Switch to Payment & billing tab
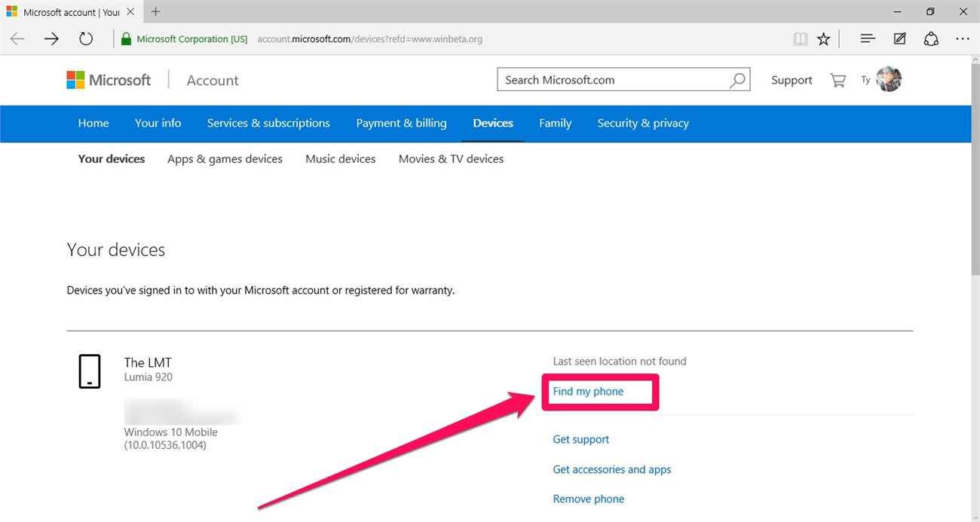The image size is (980, 522). (401, 123)
